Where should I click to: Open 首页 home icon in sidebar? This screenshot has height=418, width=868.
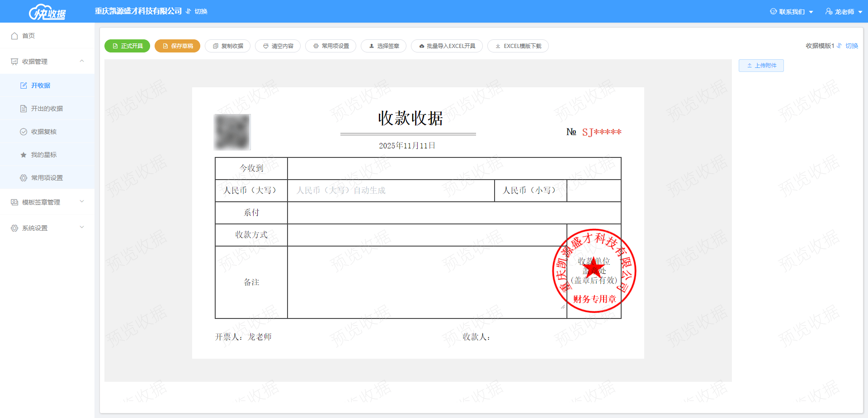tap(15, 36)
